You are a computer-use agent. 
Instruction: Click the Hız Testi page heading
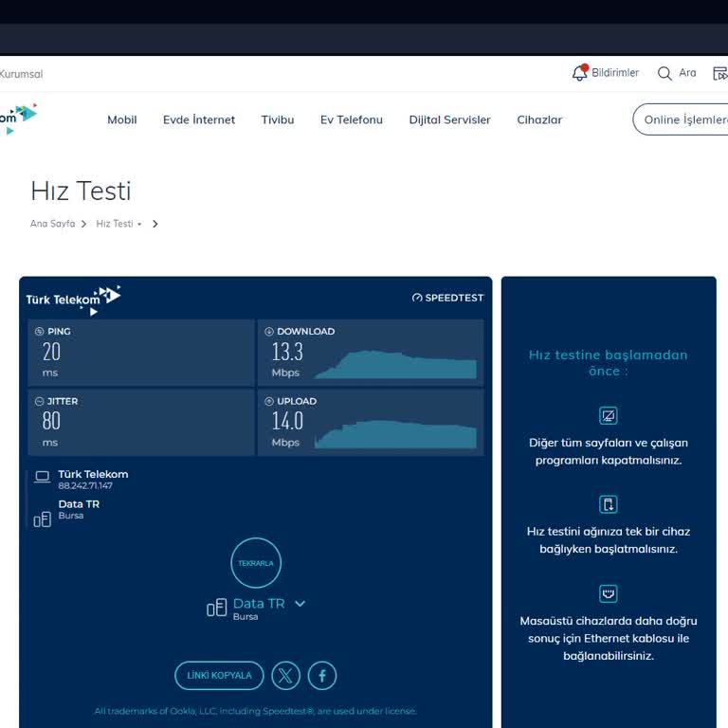(82, 191)
